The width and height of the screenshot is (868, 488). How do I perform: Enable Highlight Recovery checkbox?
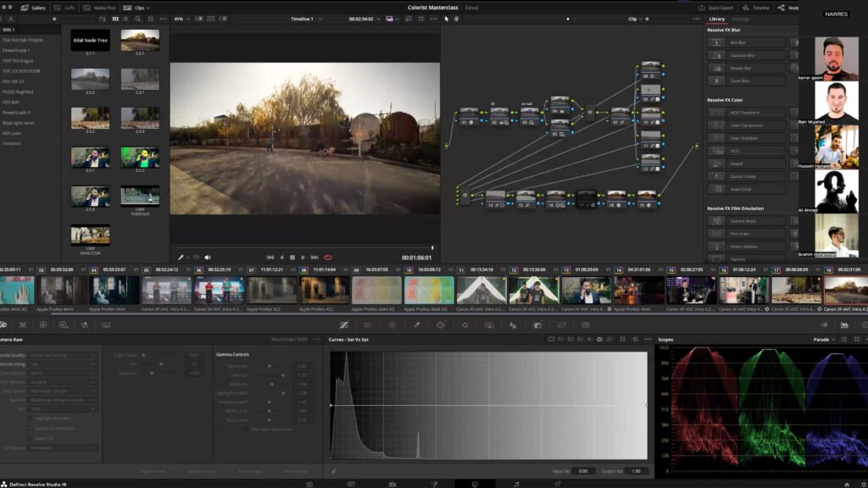click(x=30, y=419)
